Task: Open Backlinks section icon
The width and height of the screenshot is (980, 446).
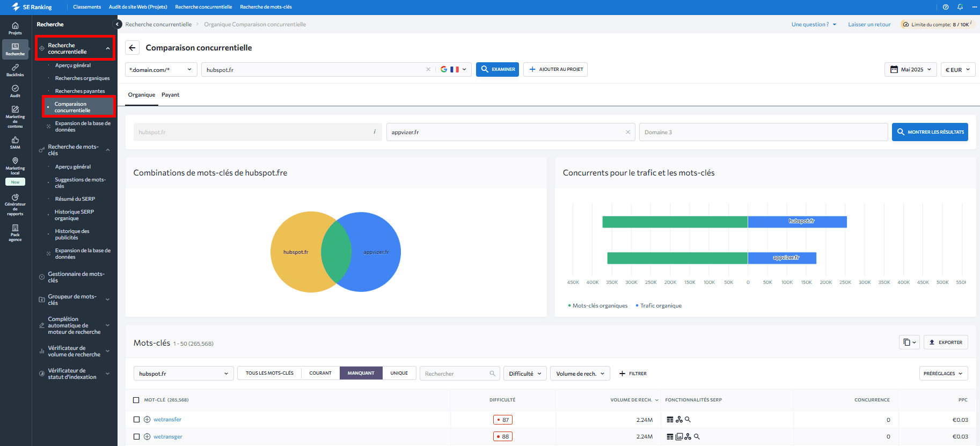Action: click(15, 70)
